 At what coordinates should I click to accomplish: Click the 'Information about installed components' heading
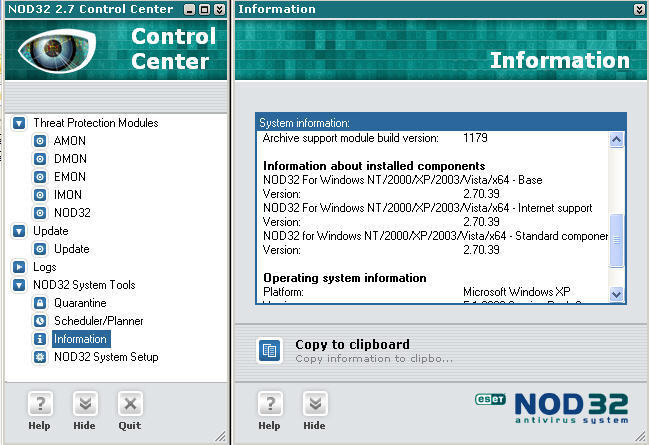pos(374,166)
